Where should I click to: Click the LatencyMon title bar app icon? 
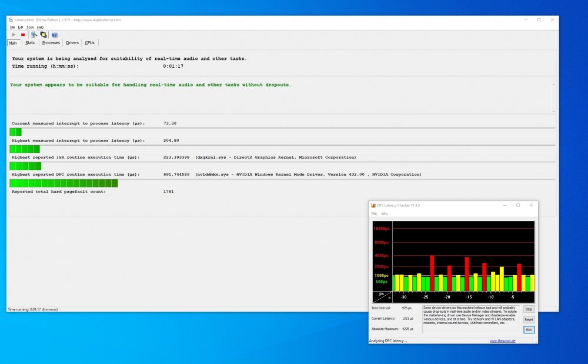point(11,20)
